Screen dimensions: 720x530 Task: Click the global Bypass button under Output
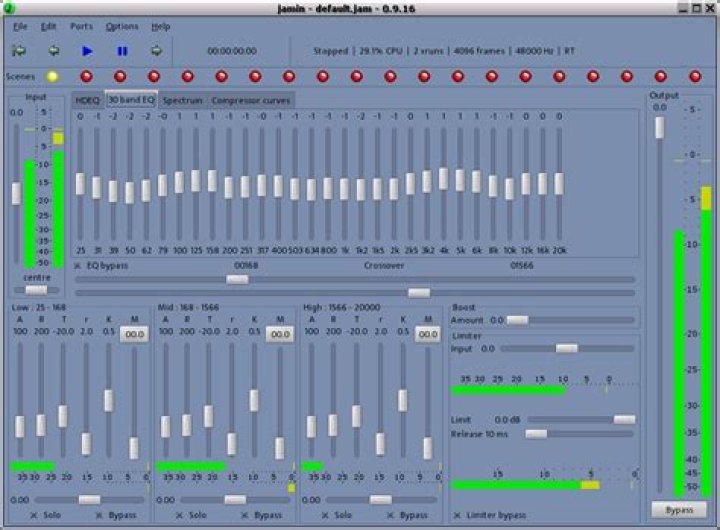679,510
